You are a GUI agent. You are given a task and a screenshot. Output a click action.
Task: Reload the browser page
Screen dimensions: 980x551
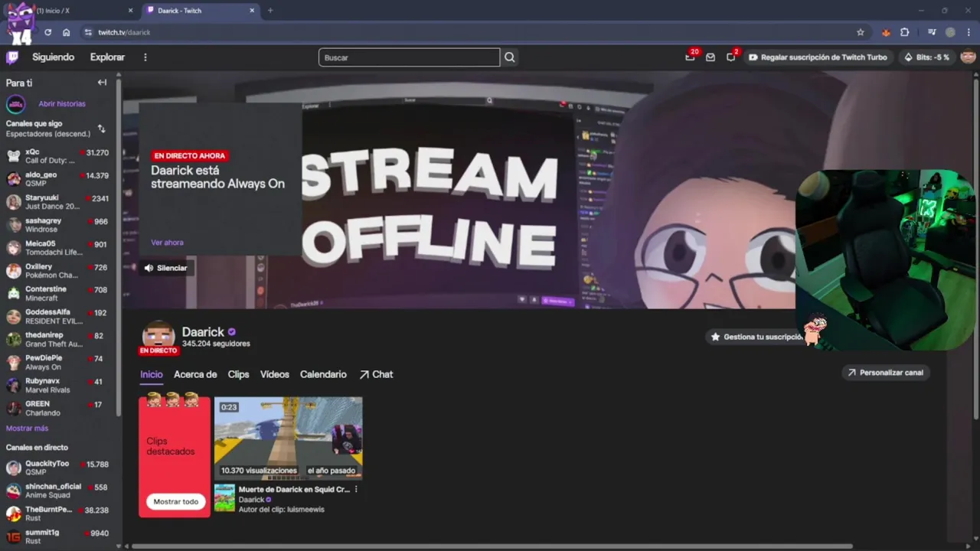(47, 32)
